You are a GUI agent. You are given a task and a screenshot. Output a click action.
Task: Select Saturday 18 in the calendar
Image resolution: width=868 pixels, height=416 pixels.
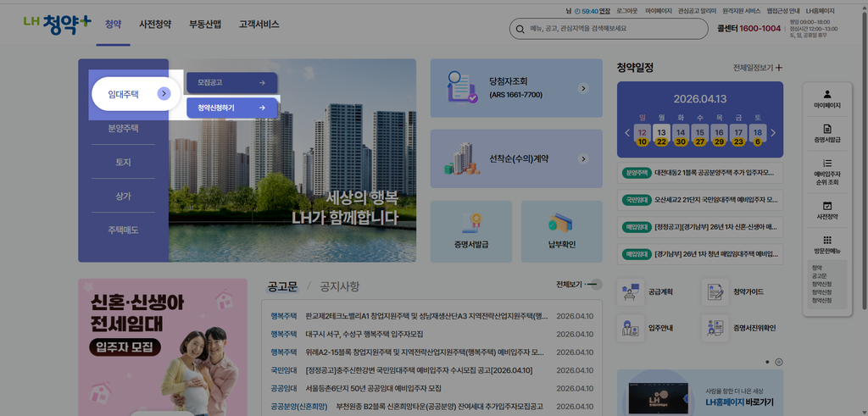tap(757, 133)
